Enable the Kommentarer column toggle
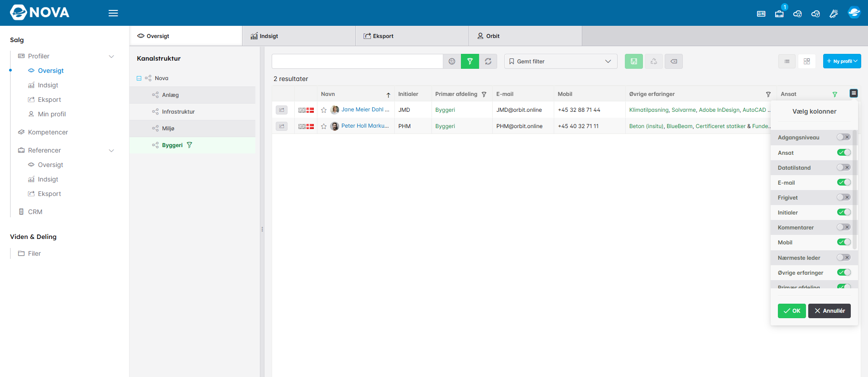868x377 pixels. coord(844,227)
